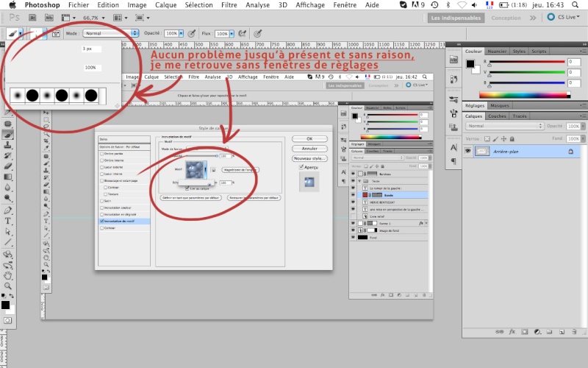Open the History panel dock icon
Image resolution: width=588 pixels, height=368 pixels.
pyautogui.click(x=453, y=79)
